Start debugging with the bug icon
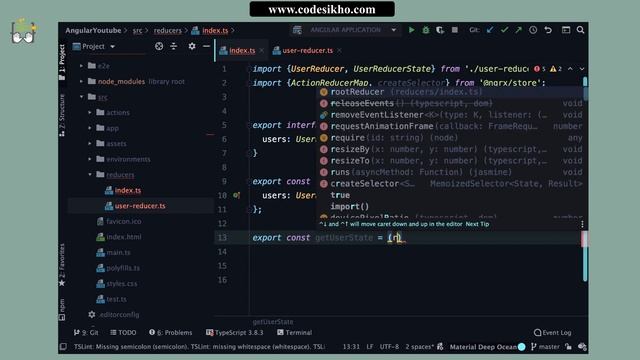 pyautogui.click(x=426, y=30)
